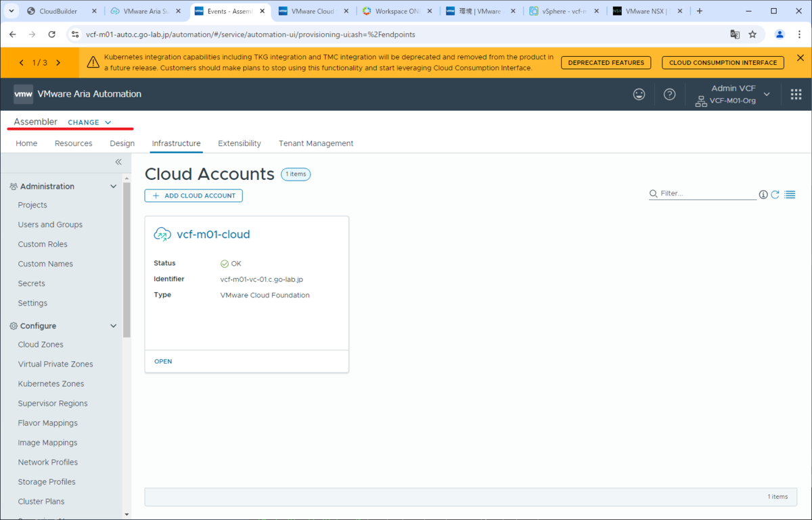The image size is (812, 520).
Task: Switch to the Extensibility tab
Action: pos(240,143)
